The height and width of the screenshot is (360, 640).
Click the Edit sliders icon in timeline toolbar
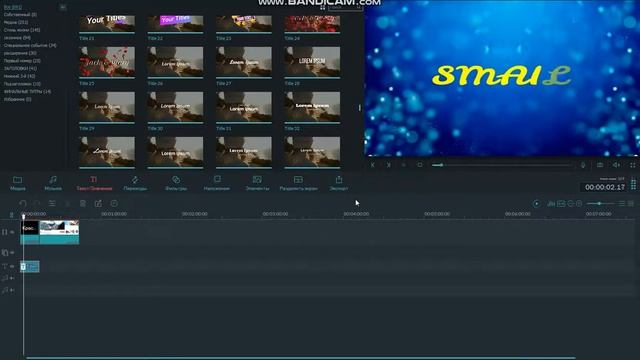pos(52,203)
